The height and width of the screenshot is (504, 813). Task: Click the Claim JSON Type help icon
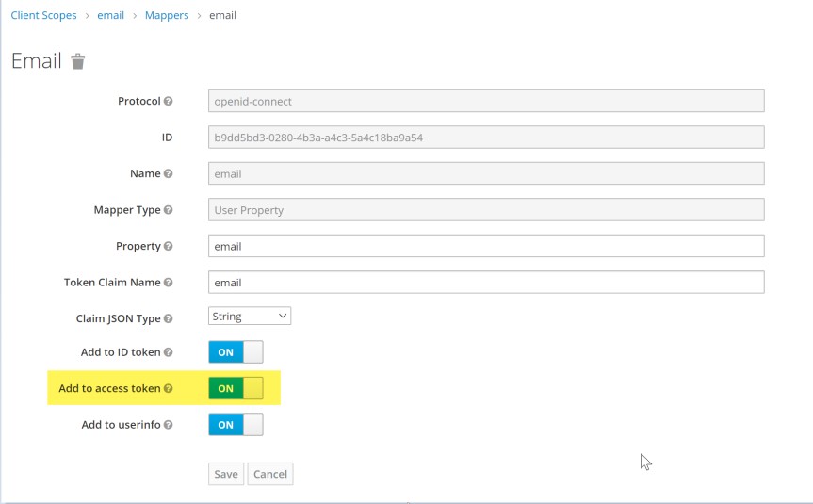click(x=169, y=318)
